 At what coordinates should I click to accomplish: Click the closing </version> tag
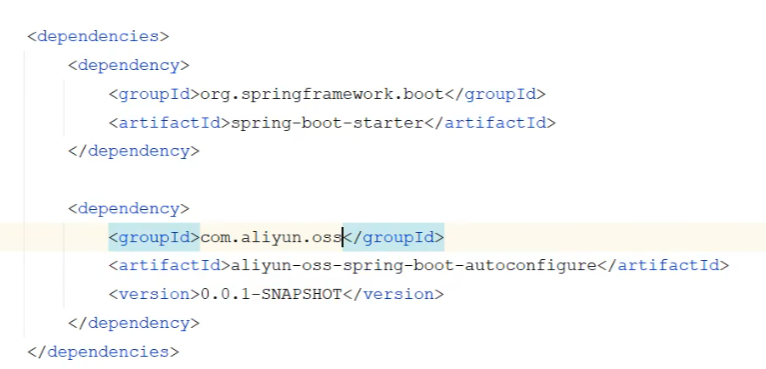click(x=393, y=294)
